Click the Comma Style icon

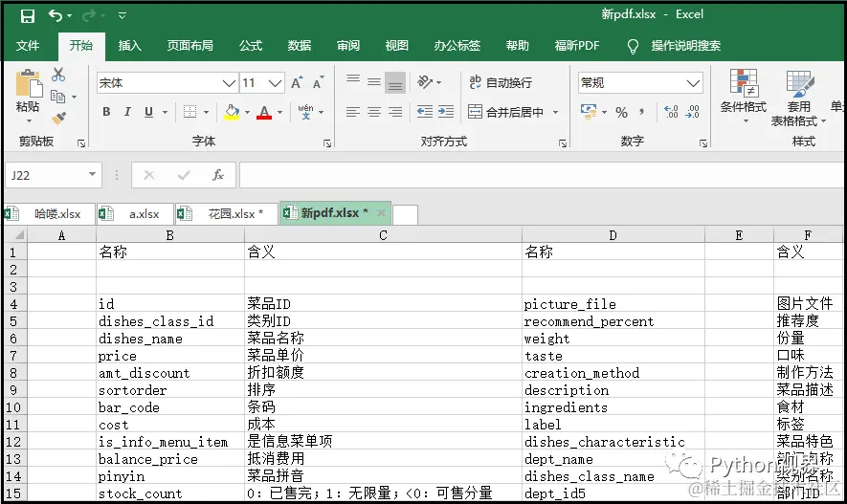(x=641, y=112)
